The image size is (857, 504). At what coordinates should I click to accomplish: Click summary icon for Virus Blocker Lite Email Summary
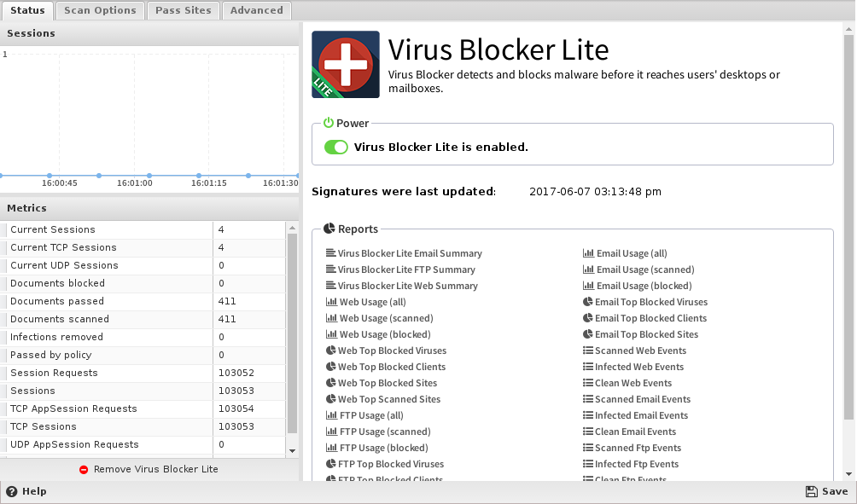330,253
